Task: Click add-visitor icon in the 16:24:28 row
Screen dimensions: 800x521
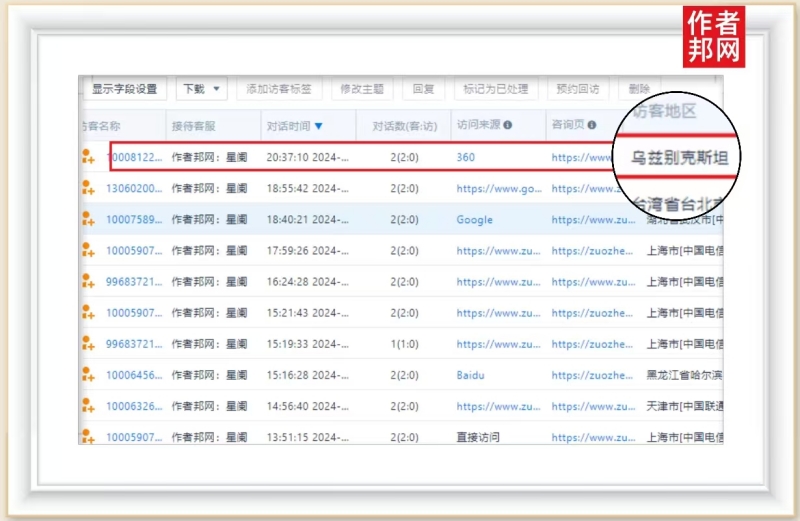Action: pos(88,282)
